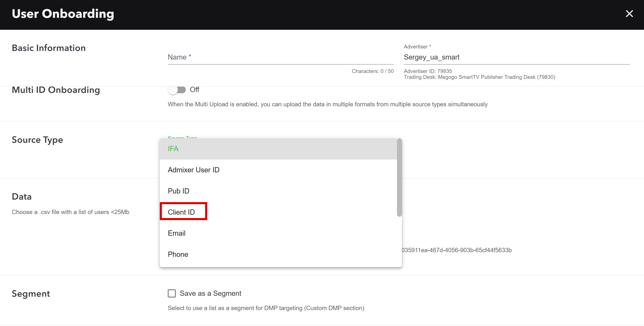Choose Email as source type
Viewport: 644px width, 326px height.
[177, 233]
